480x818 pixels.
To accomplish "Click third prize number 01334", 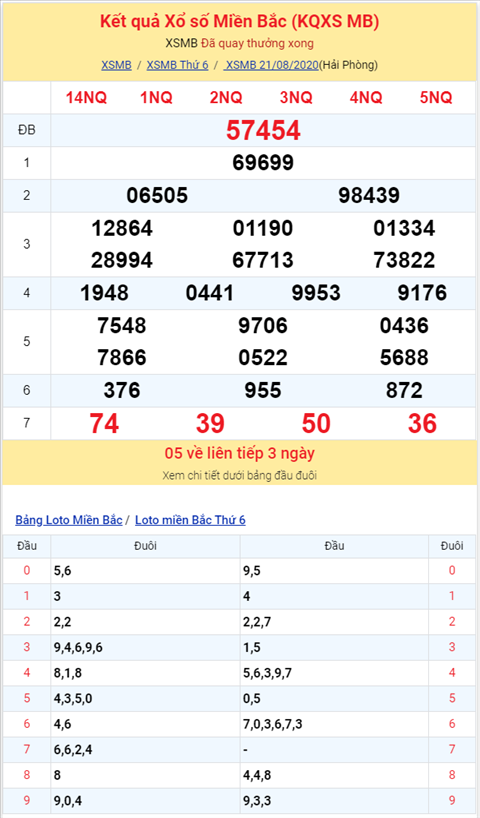I will pyautogui.click(x=404, y=228).
